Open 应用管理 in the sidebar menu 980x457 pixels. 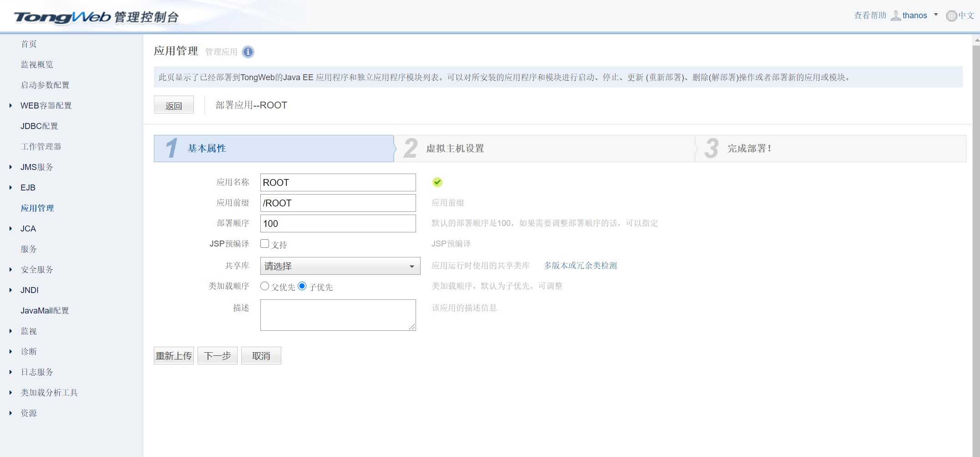37,208
